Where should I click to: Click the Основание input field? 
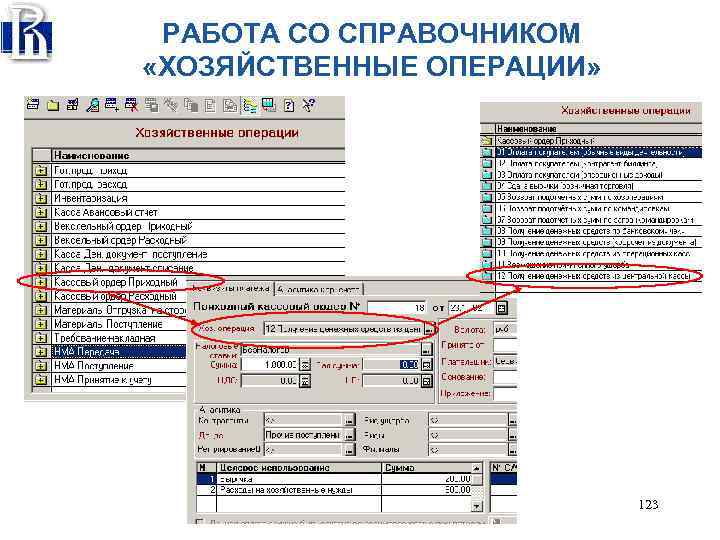[505, 377]
